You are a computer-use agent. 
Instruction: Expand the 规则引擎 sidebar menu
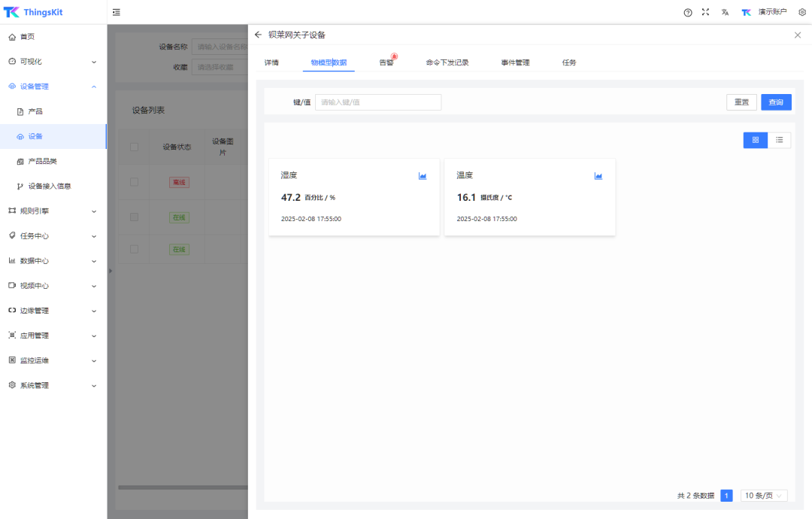tap(53, 211)
